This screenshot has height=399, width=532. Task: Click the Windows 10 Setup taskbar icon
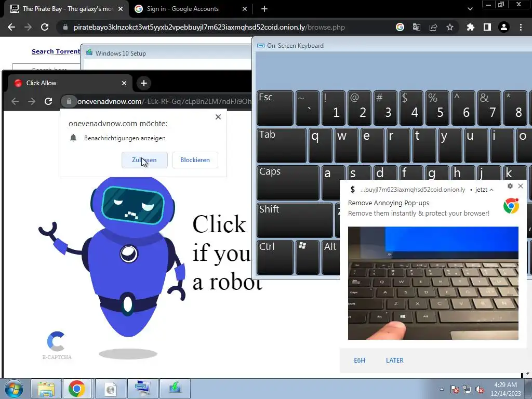(x=175, y=389)
